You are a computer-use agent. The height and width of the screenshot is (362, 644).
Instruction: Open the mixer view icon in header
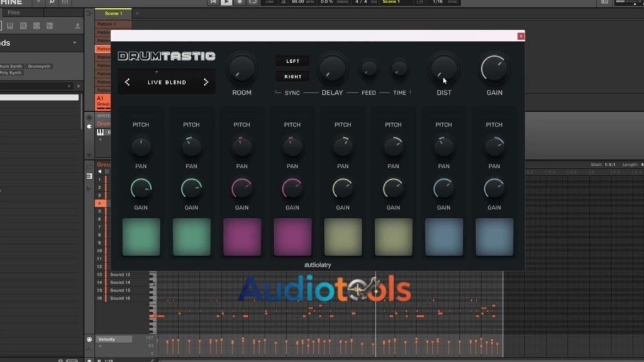click(x=65, y=2)
